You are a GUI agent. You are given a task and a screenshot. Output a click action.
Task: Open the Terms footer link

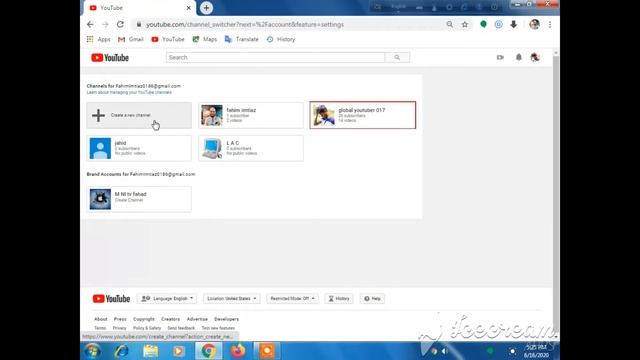(x=100, y=328)
